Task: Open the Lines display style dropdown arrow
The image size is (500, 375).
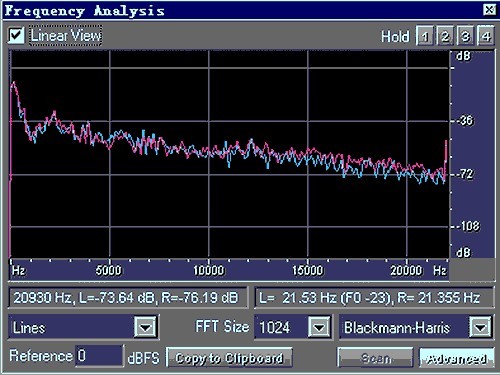Action: (x=145, y=327)
